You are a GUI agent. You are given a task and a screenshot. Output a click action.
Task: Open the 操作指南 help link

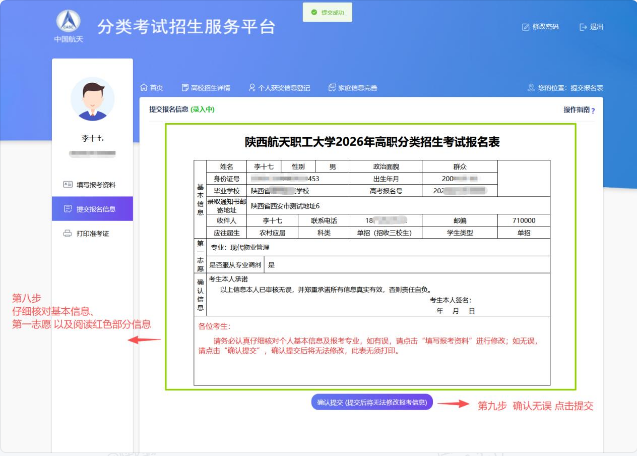(x=579, y=109)
